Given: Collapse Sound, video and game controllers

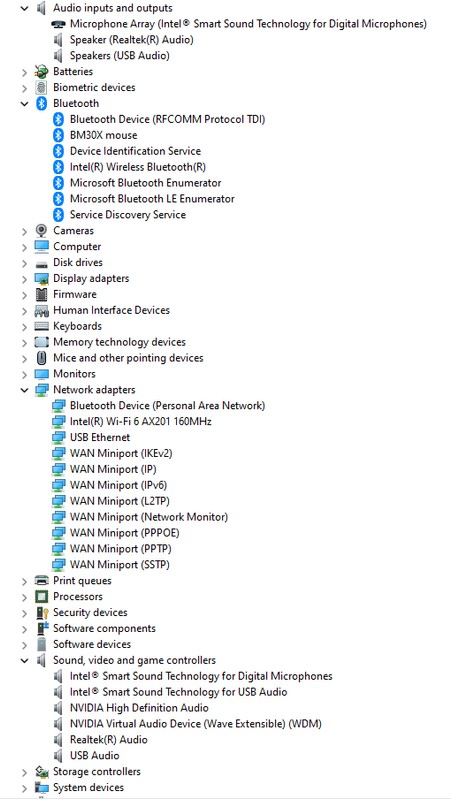Looking at the screenshot, I should pyautogui.click(x=24, y=660).
